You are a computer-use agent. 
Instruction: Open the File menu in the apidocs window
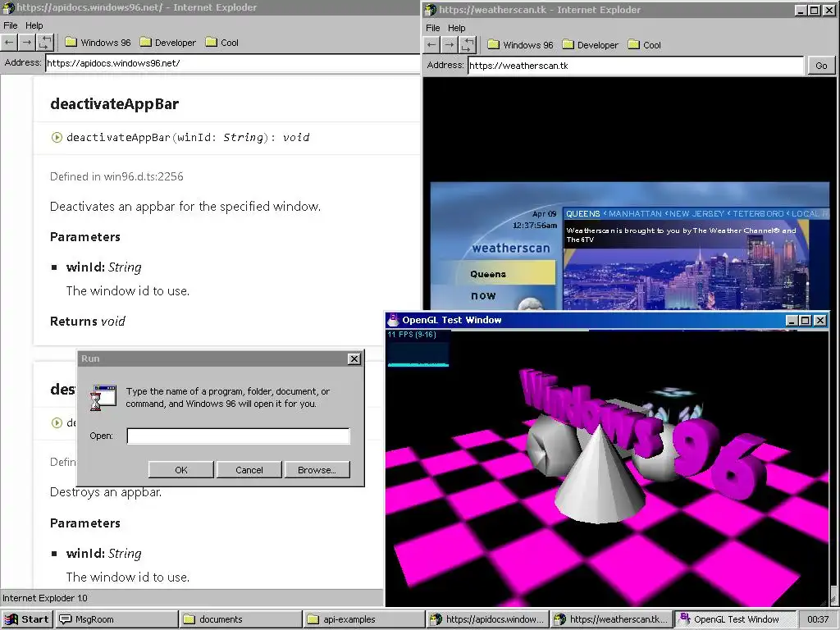click(x=11, y=25)
